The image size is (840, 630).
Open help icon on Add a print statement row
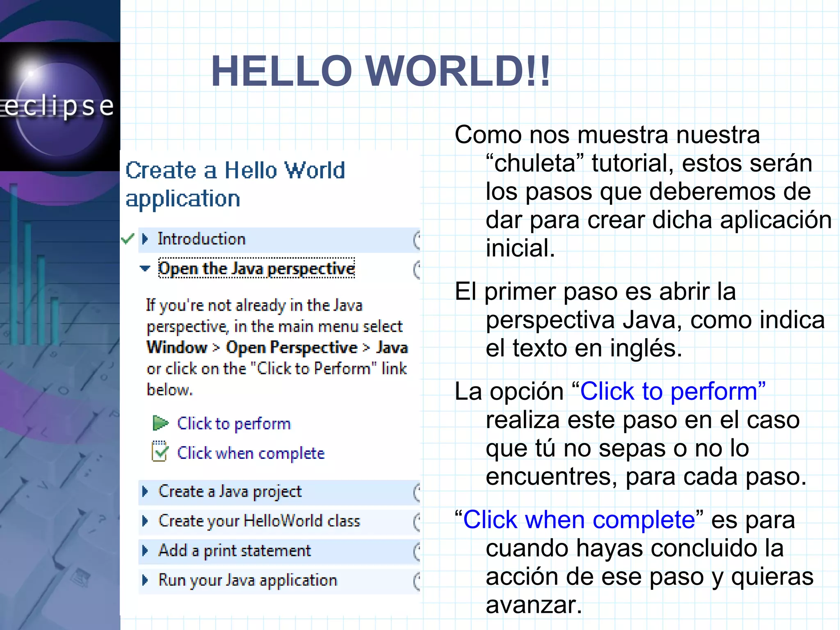coord(417,552)
